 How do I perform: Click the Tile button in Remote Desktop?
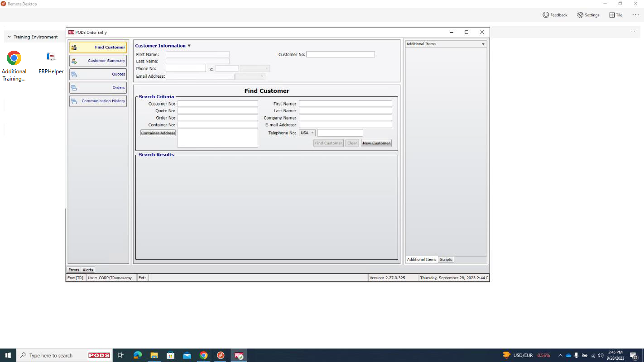[615, 15]
